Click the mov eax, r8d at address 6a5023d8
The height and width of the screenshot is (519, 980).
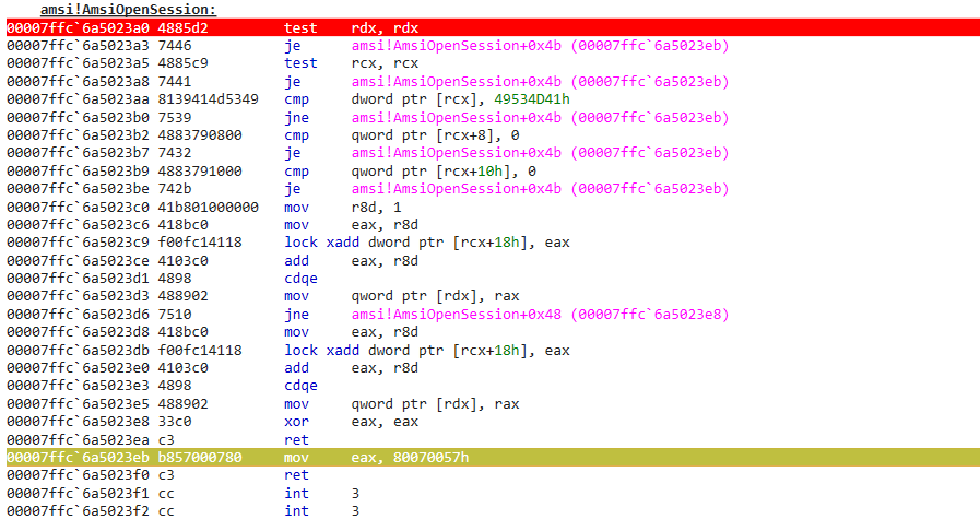coord(212,332)
